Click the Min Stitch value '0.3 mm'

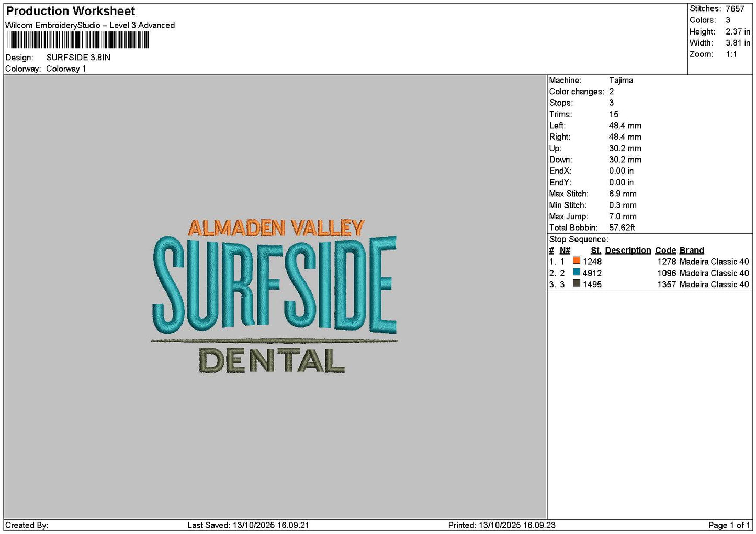tap(623, 205)
